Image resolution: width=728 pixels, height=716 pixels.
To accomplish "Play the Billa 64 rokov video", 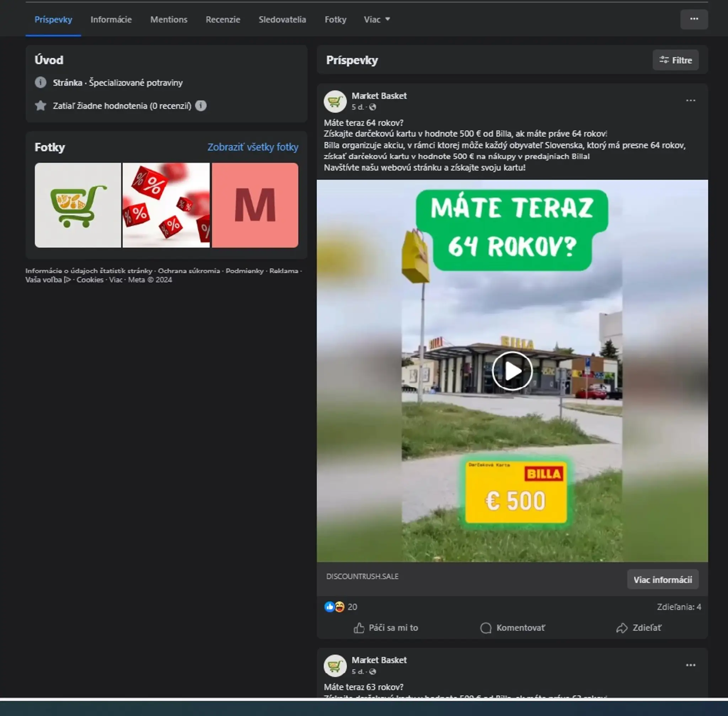I will tap(512, 371).
